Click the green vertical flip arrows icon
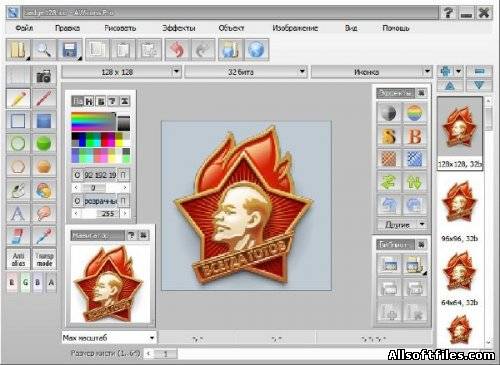500x365 pixels. pyautogui.click(x=415, y=182)
